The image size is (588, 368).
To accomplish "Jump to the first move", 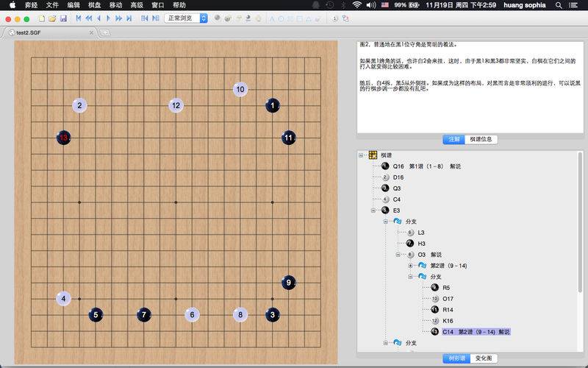I will pyautogui.click(x=79, y=18).
